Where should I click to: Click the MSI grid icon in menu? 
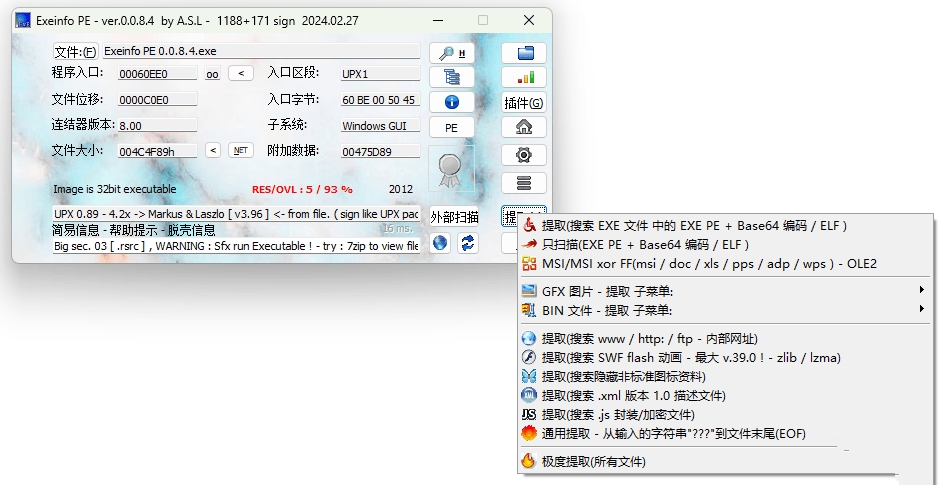pyautogui.click(x=529, y=263)
